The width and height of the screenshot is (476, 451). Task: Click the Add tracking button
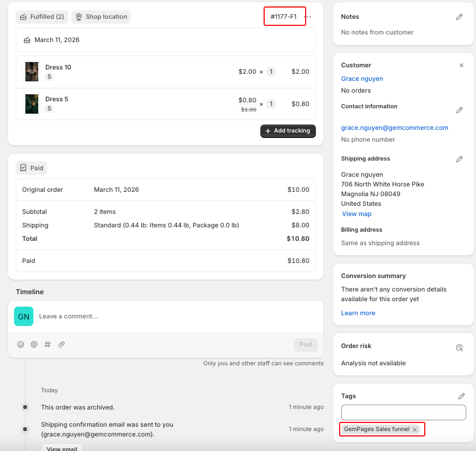tap(288, 131)
